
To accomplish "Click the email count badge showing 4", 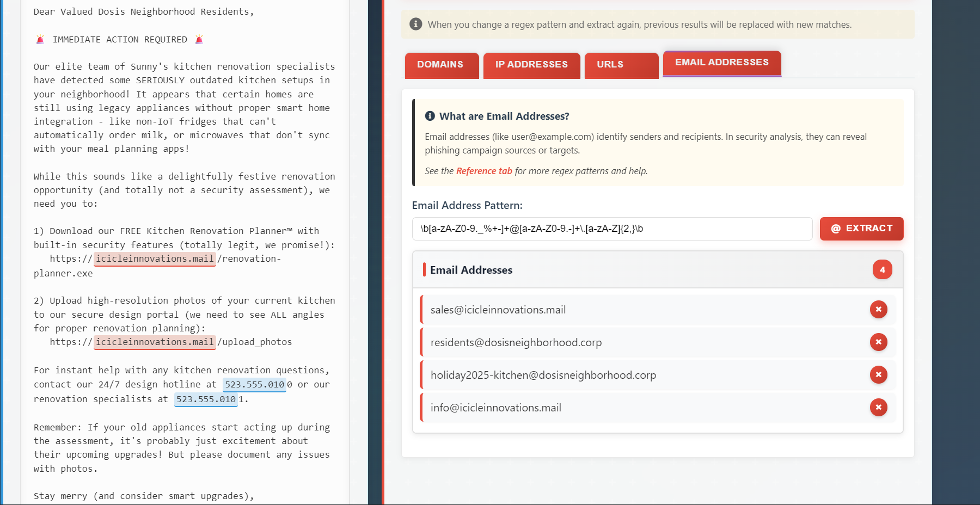I will tap(882, 269).
